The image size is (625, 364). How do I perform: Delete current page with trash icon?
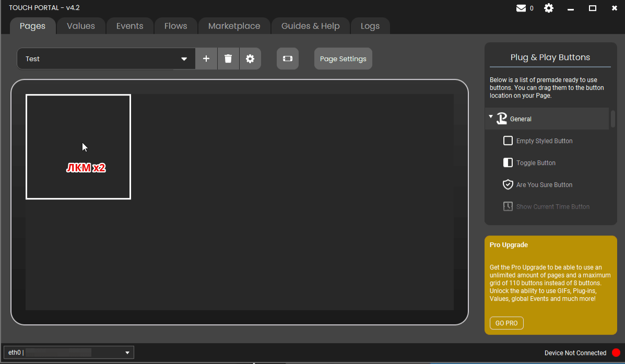tap(228, 58)
